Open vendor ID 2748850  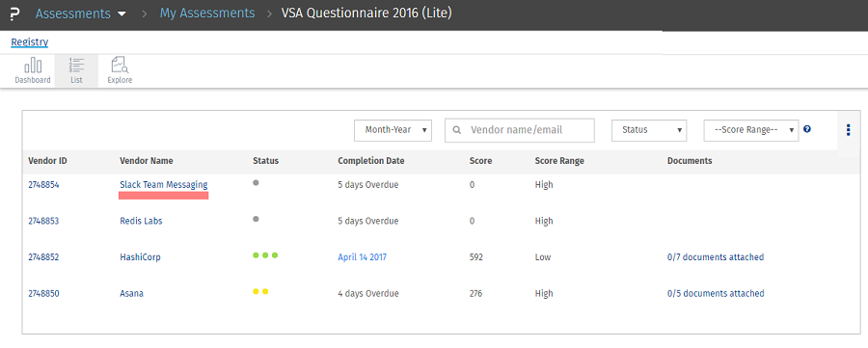point(43,294)
